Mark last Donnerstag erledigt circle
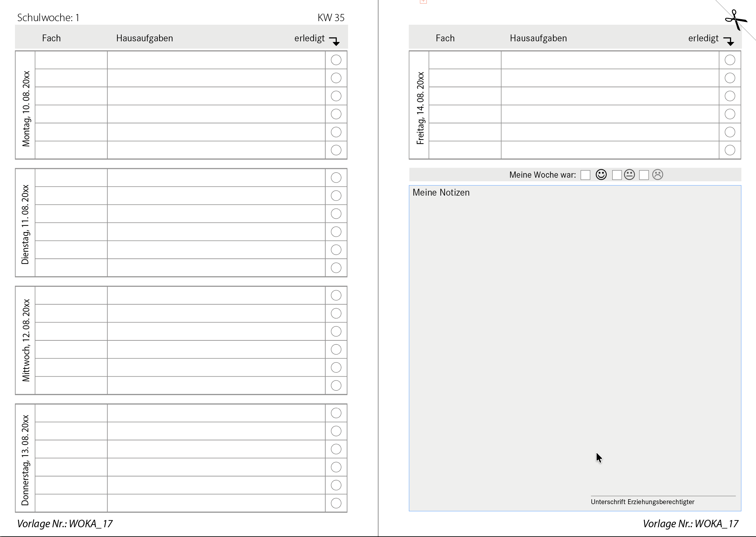 336,503
